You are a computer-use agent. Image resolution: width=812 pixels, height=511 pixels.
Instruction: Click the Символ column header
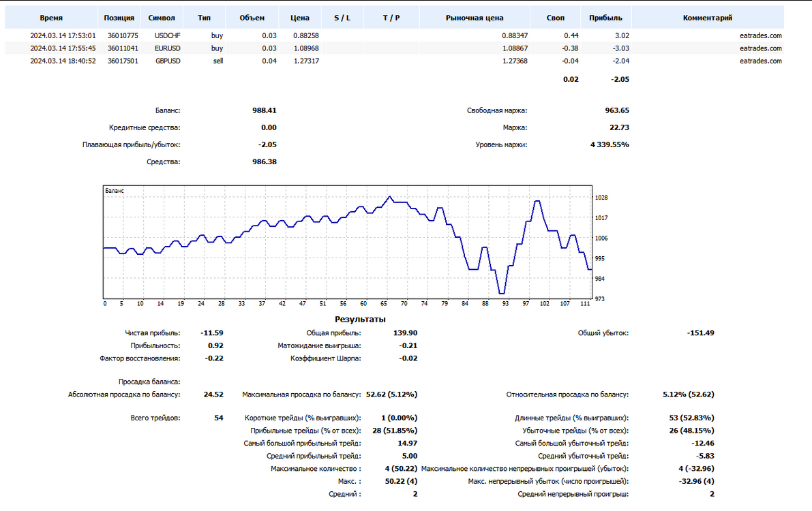coord(162,18)
